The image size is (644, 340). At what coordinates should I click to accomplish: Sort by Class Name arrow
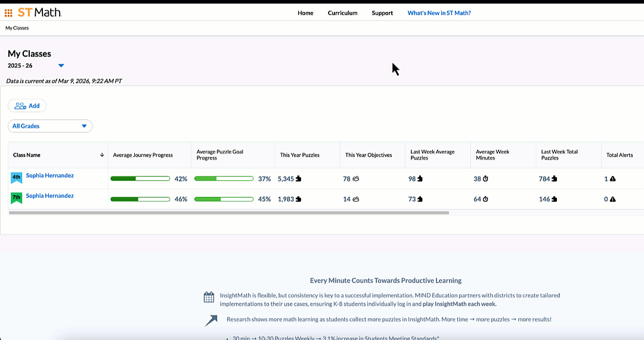pos(102,155)
